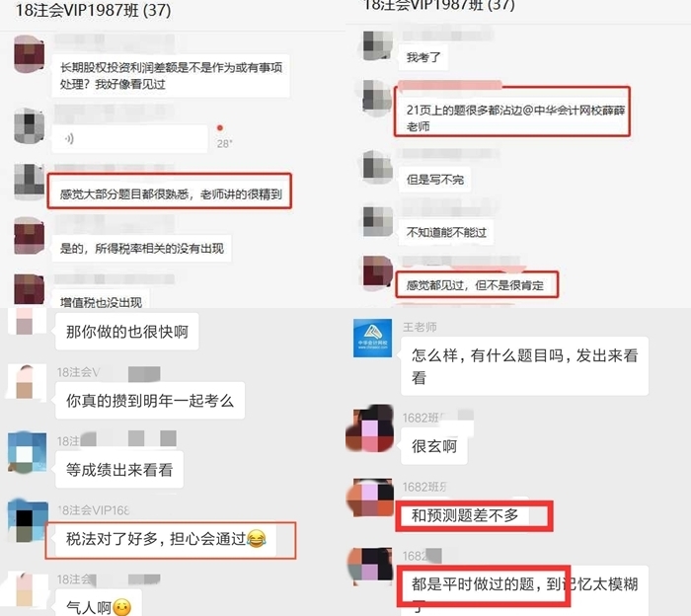Click the red unread dot beside voice message
The height and width of the screenshot is (616, 691).
click(x=220, y=128)
